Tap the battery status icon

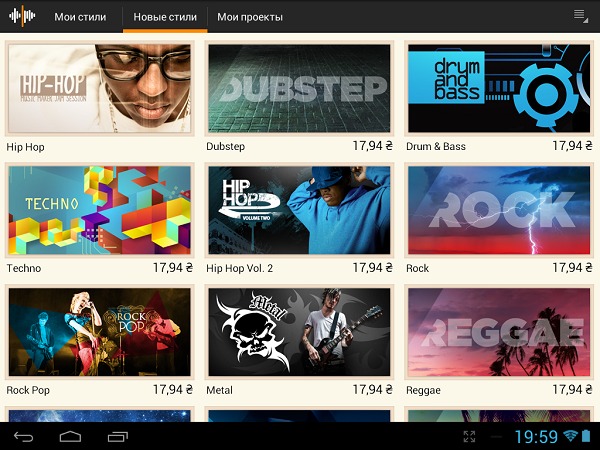pyautogui.click(x=586, y=436)
